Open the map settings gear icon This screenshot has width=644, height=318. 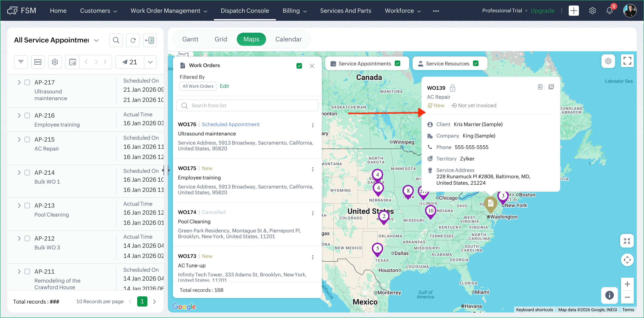[x=608, y=61]
